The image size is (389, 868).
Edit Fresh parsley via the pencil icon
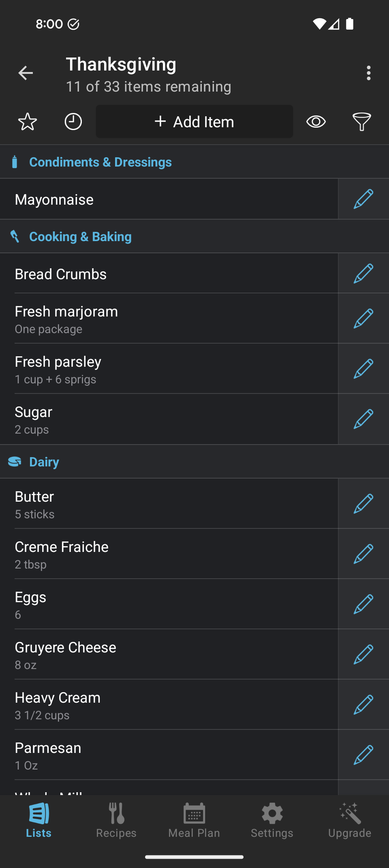(363, 369)
